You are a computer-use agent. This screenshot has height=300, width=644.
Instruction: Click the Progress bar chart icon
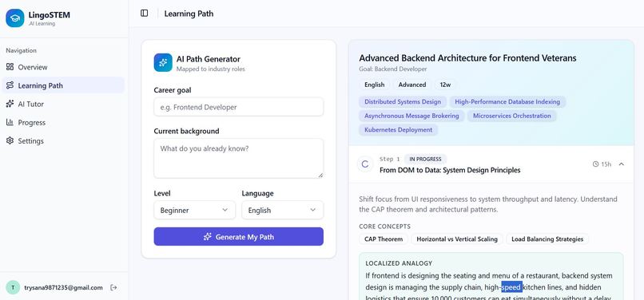tap(10, 122)
